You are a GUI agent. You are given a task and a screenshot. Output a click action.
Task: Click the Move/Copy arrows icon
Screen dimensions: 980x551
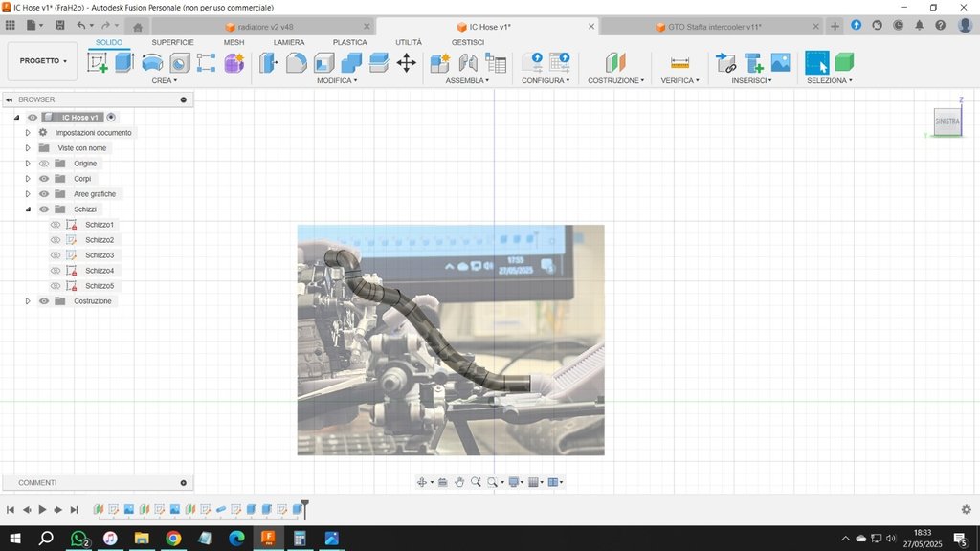(x=406, y=62)
